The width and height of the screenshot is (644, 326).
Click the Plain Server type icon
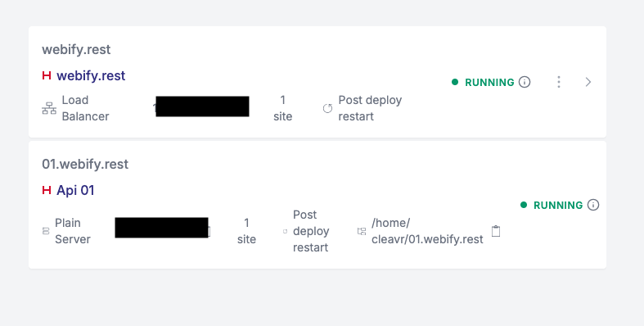tap(46, 232)
